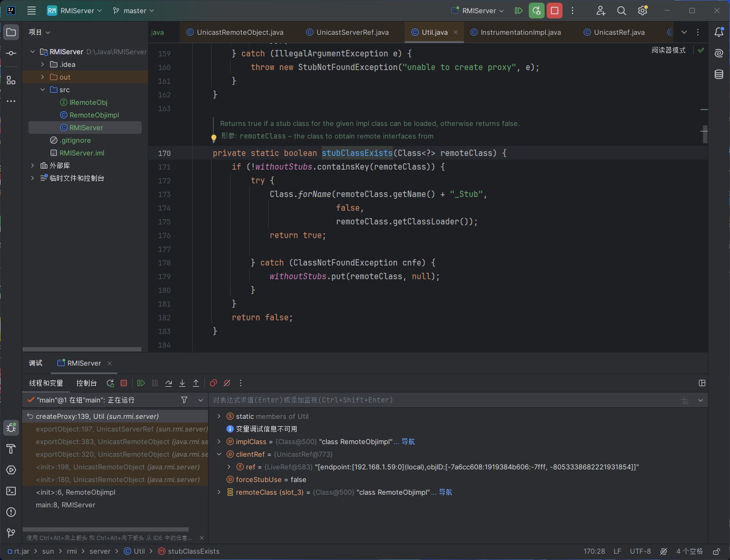Switch to UnicastRemoteObject.java tab

pos(235,32)
